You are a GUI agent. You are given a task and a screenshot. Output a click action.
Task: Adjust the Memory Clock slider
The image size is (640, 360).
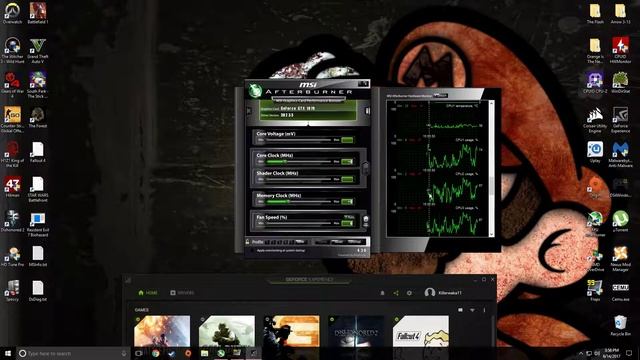[299, 202]
